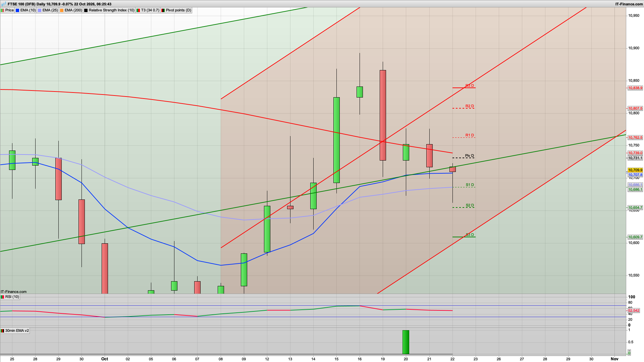This screenshot has width=644, height=362.
Task: Click the RSI (10) panel label
Action: (10, 297)
